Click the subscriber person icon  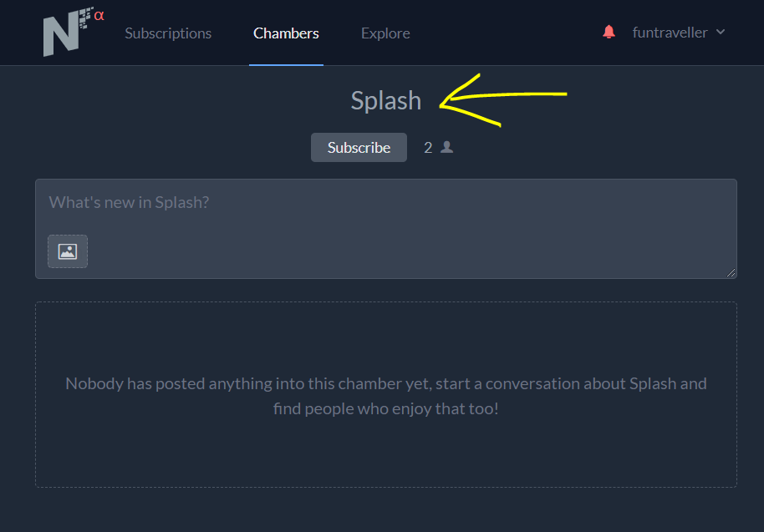447,147
